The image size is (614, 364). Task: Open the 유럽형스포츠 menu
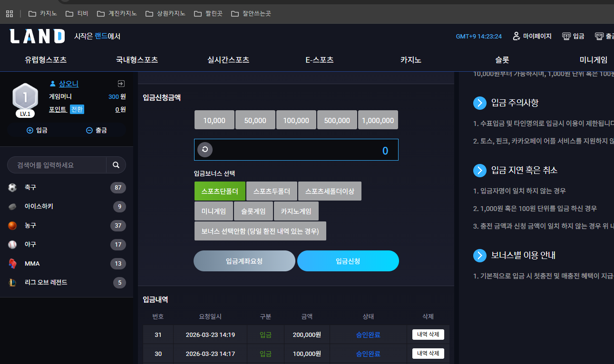click(x=46, y=60)
